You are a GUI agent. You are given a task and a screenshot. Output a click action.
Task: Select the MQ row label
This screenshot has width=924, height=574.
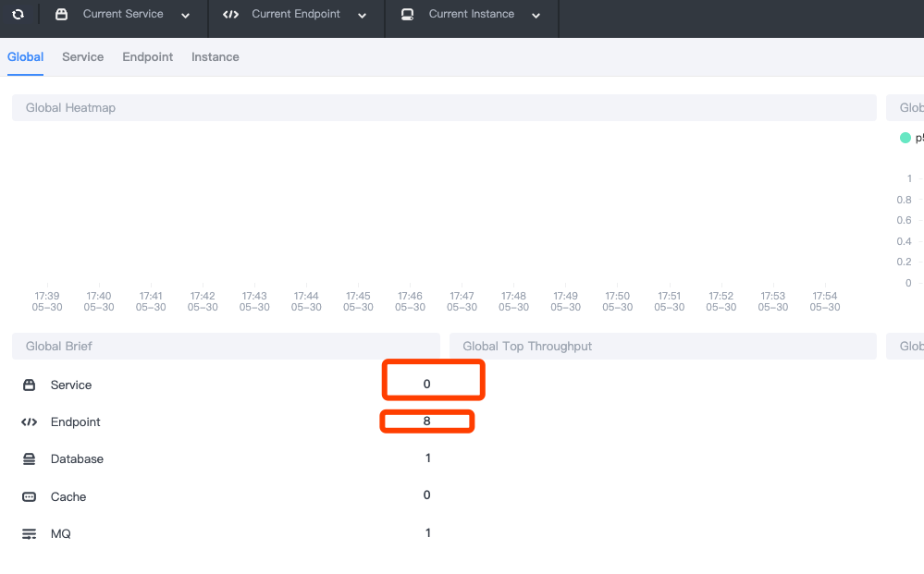pyautogui.click(x=61, y=534)
